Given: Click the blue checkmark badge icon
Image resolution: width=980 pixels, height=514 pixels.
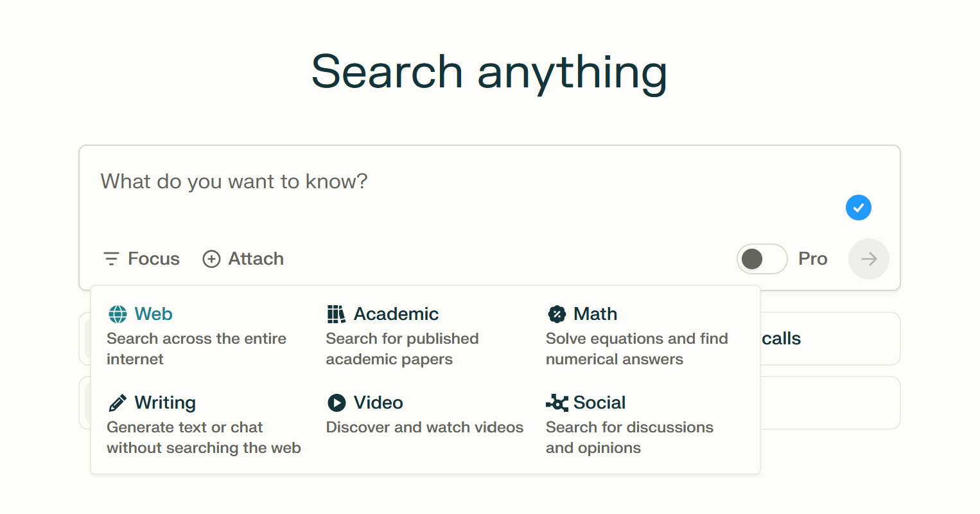Looking at the screenshot, I should [x=859, y=208].
